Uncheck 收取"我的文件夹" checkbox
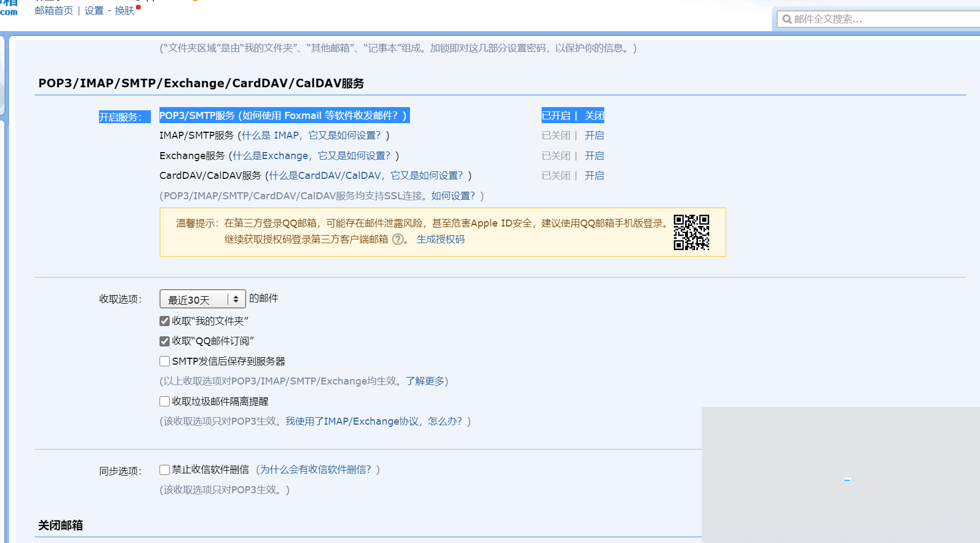 coord(165,321)
